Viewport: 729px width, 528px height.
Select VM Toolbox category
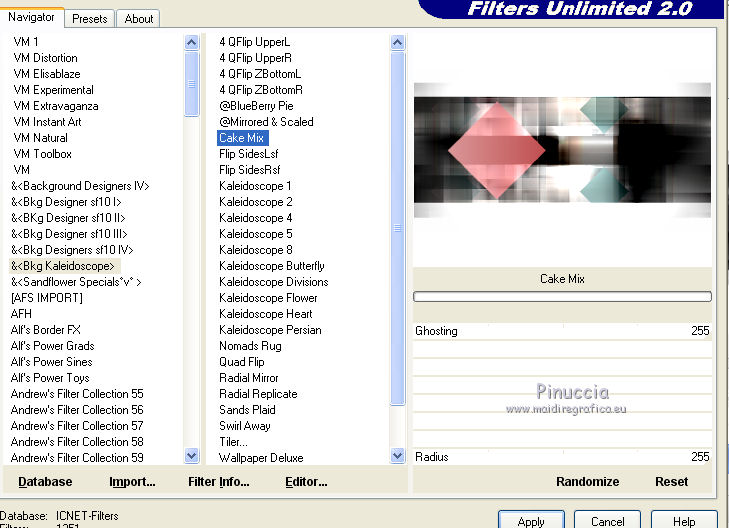(42, 154)
